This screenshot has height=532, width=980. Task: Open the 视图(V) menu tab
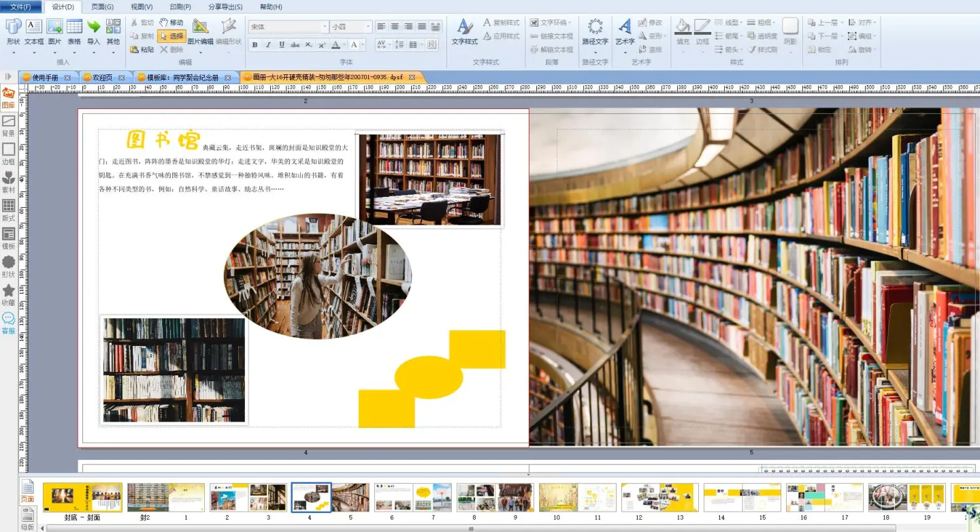click(x=141, y=7)
